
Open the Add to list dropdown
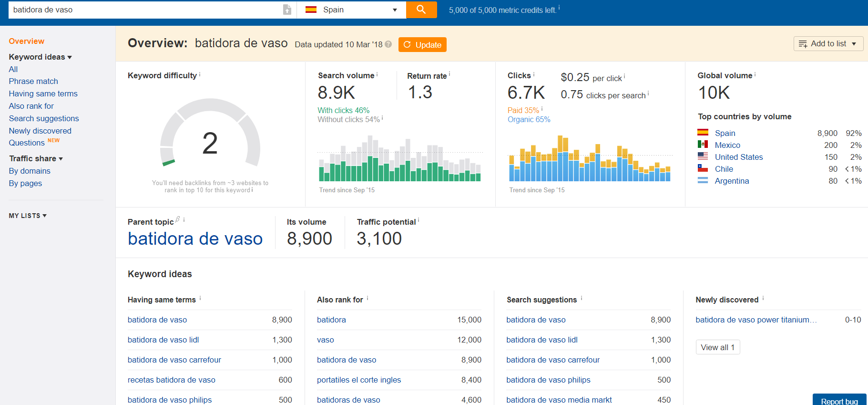(828, 43)
